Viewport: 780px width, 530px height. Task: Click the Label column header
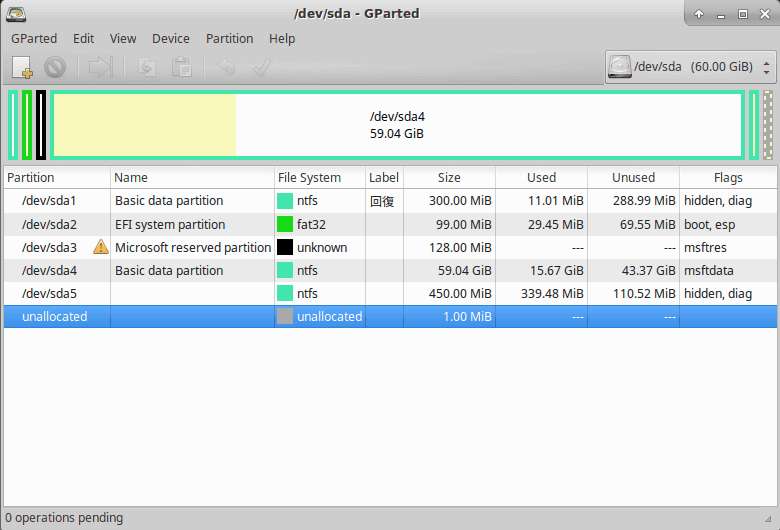coord(384,178)
